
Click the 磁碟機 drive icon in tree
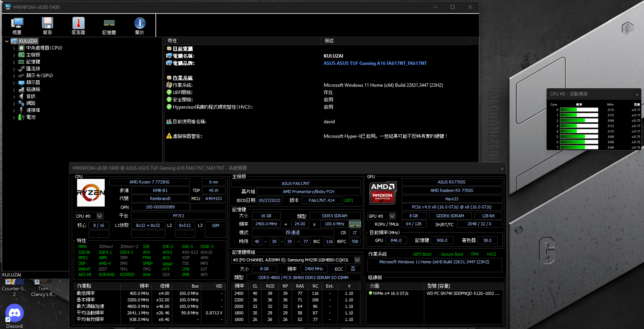coord(21,89)
